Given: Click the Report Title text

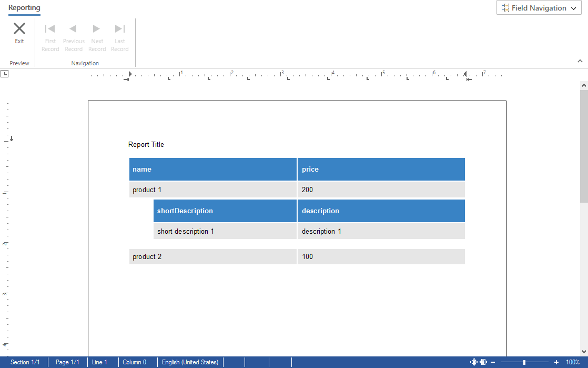Looking at the screenshot, I should (146, 145).
